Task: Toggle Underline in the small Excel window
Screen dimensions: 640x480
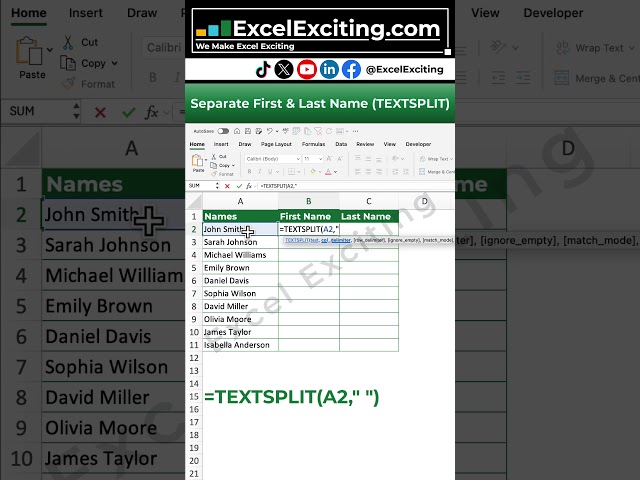Action: point(270,172)
